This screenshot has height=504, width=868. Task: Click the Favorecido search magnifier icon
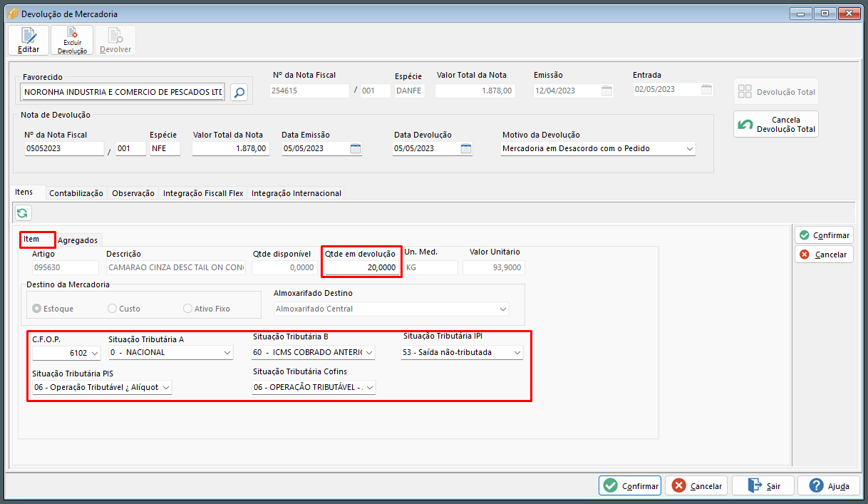tap(239, 92)
